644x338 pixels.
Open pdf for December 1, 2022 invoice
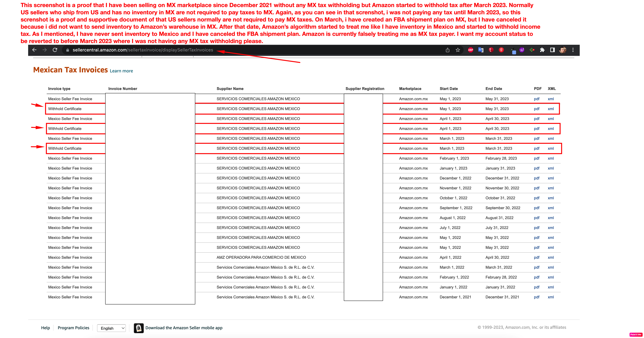click(537, 178)
